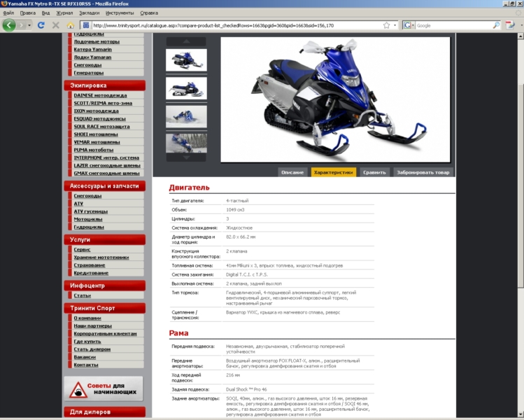Screen dimensions: 524x420
Task: Open the Закладки menu
Action: point(90,13)
